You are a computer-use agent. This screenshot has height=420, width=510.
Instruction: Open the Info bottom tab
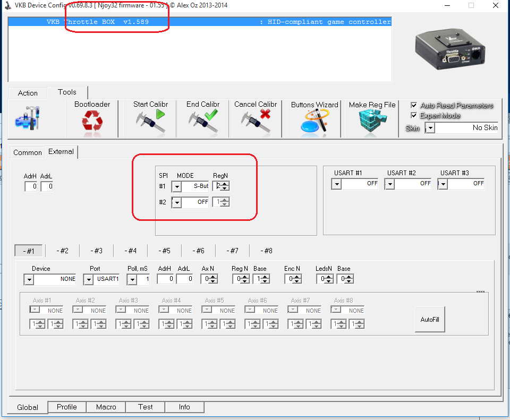coord(184,407)
